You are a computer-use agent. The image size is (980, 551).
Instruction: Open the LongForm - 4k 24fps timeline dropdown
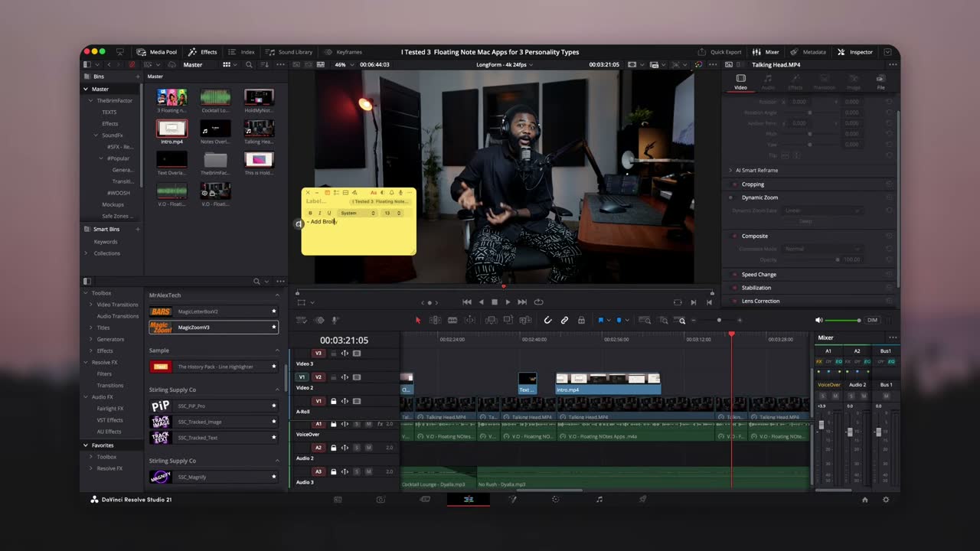(505, 64)
